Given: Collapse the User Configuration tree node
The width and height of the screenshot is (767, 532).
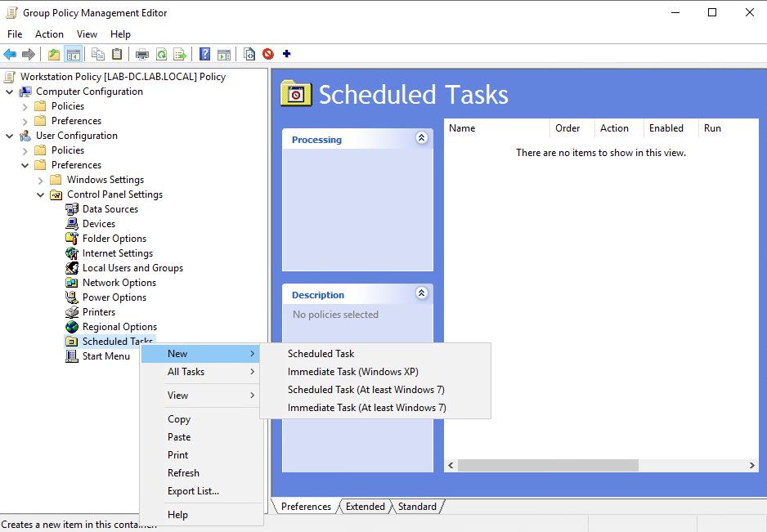Looking at the screenshot, I should pyautogui.click(x=8, y=135).
